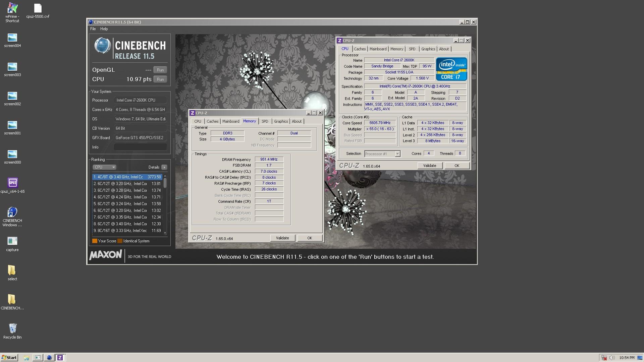644x362 pixels.
Task: Run the CPU benchmark
Action: click(160, 79)
